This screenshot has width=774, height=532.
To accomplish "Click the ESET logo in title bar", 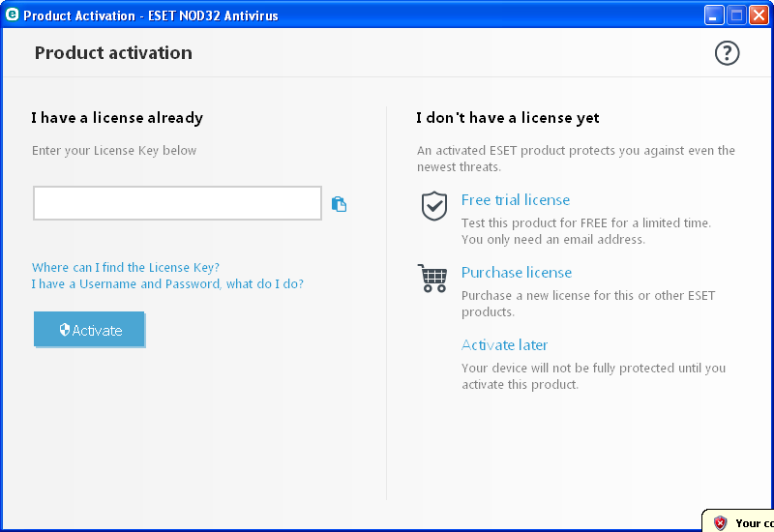I will [x=12, y=15].
